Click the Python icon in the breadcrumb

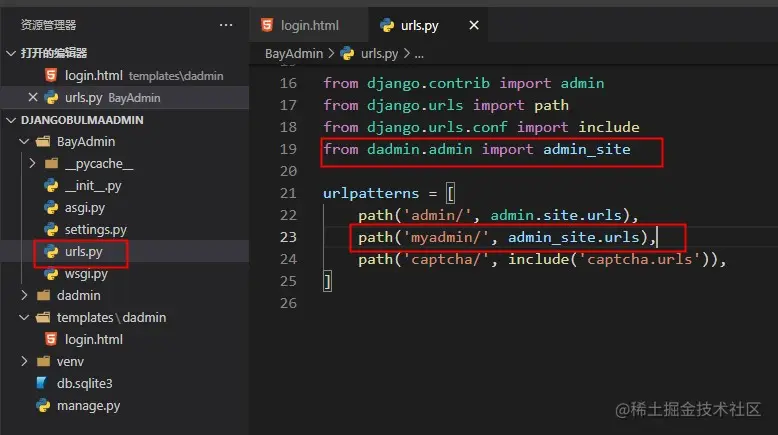347,54
